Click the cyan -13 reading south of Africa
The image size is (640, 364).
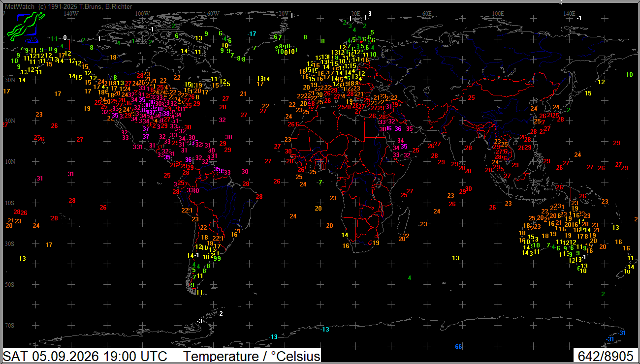click(325, 329)
